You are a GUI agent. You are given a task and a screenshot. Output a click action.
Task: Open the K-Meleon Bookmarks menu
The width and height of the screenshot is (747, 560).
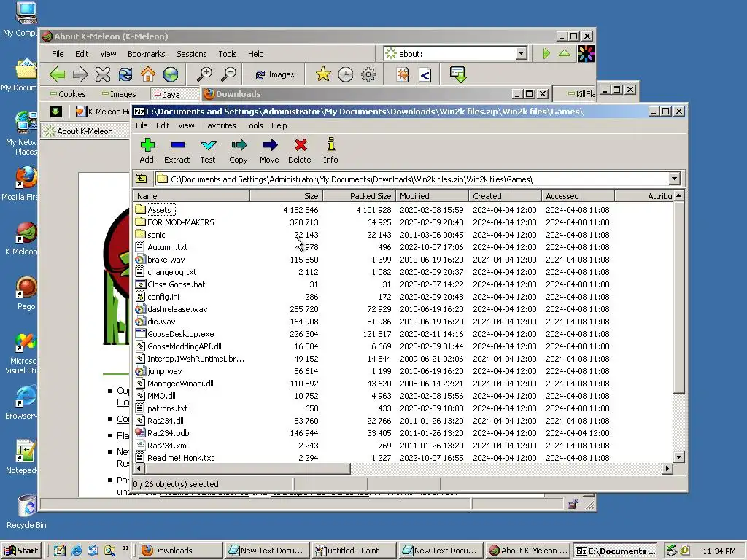pyautogui.click(x=146, y=54)
